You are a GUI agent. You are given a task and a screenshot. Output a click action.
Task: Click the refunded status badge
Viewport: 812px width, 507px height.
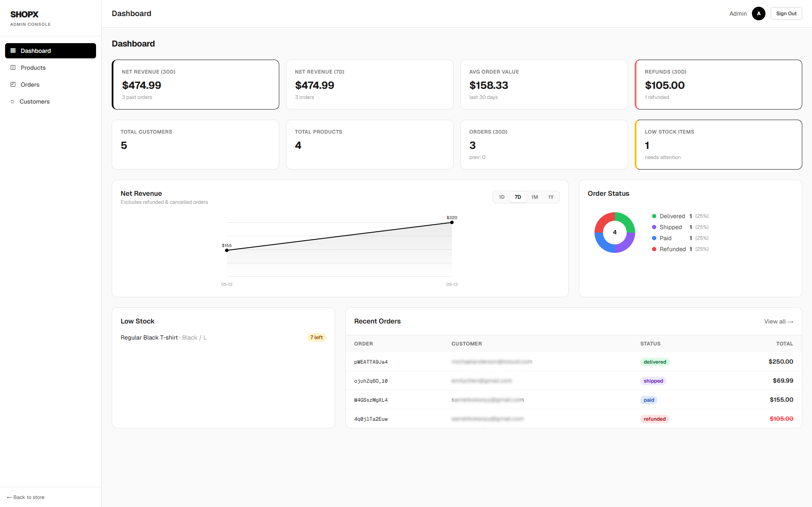click(x=655, y=419)
